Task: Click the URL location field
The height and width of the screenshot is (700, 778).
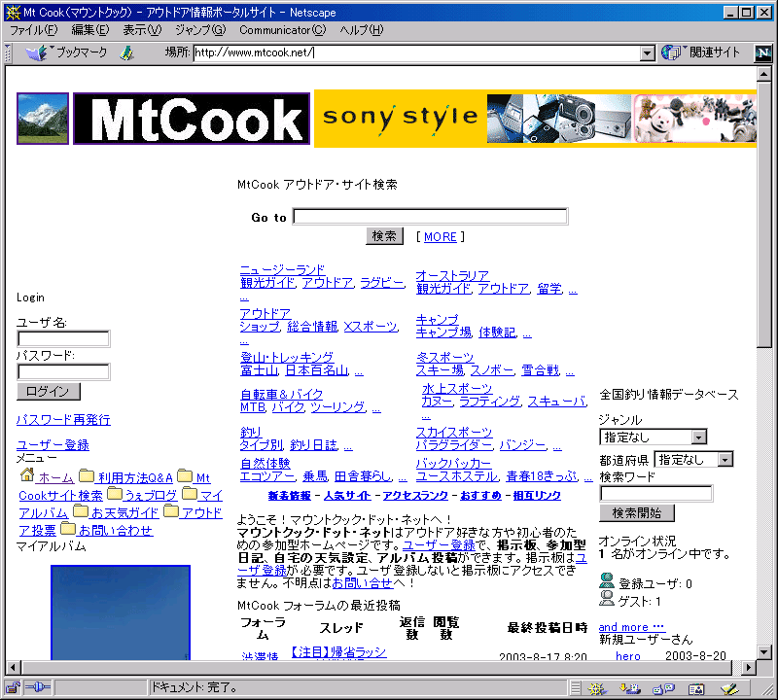Action: (x=417, y=52)
